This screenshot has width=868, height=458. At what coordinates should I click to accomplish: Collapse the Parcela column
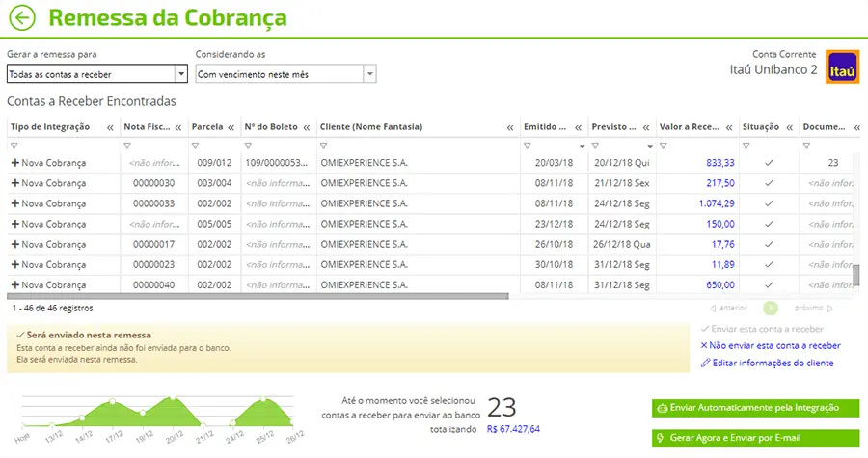231,128
